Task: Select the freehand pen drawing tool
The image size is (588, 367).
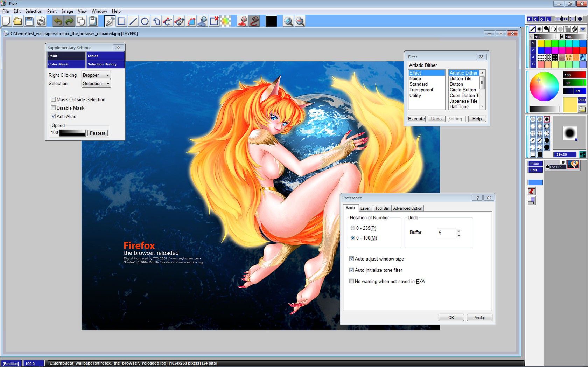Action: pos(110,21)
